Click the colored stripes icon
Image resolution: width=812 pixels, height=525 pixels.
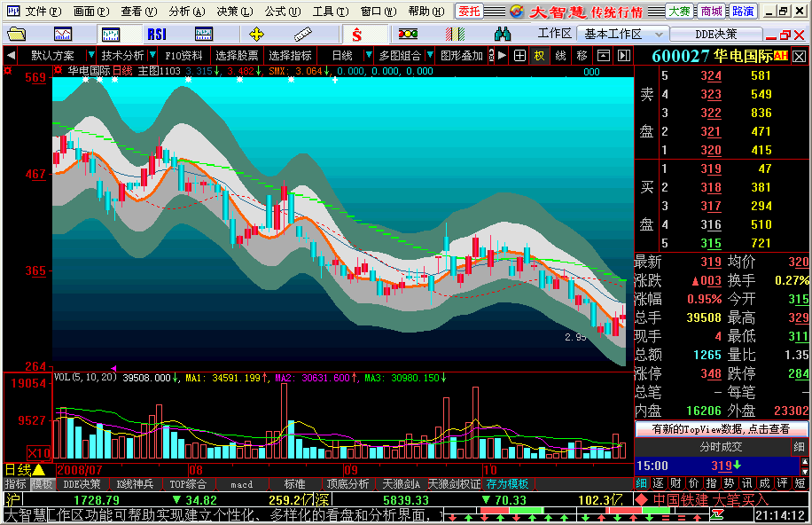point(455,35)
